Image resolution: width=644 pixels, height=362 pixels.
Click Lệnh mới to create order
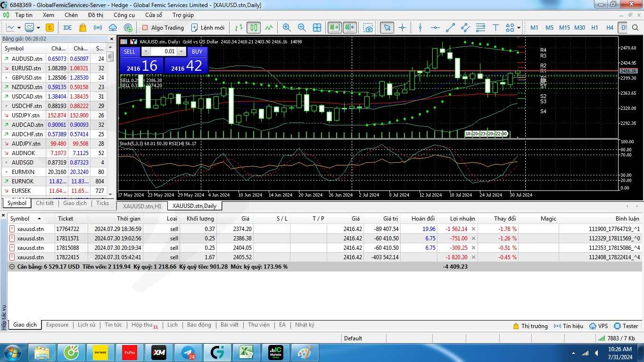coord(207,28)
